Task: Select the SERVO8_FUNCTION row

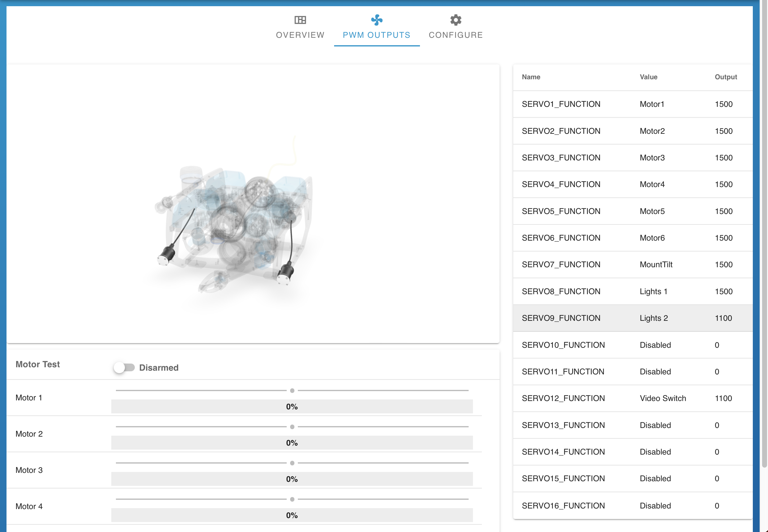Action: pos(633,291)
